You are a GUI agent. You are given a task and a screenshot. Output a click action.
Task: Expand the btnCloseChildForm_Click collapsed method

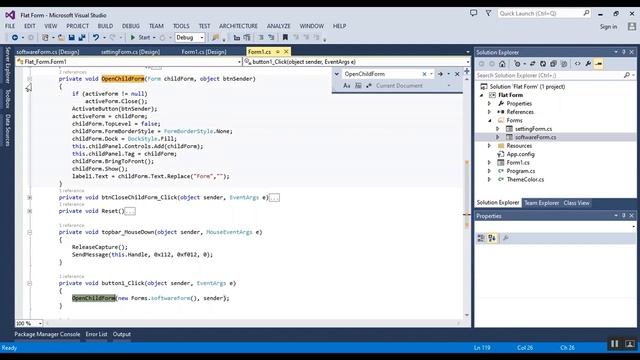[29, 198]
